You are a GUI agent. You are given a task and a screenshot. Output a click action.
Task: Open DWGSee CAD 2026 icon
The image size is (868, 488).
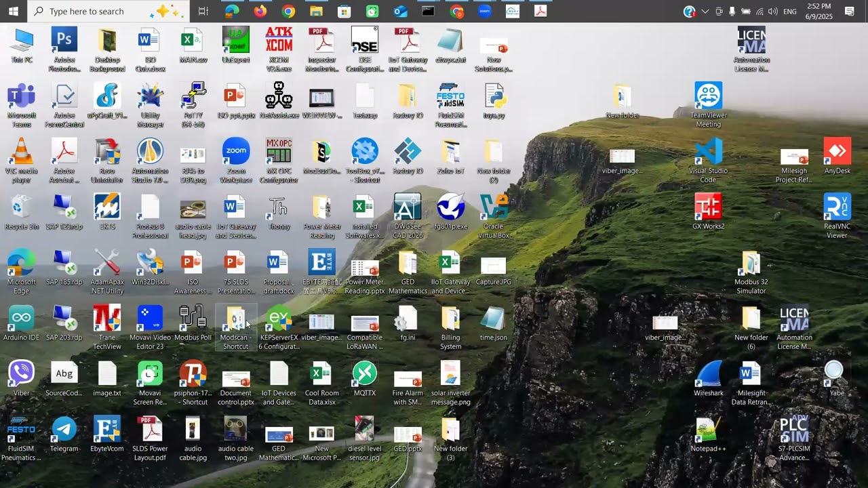click(x=408, y=216)
